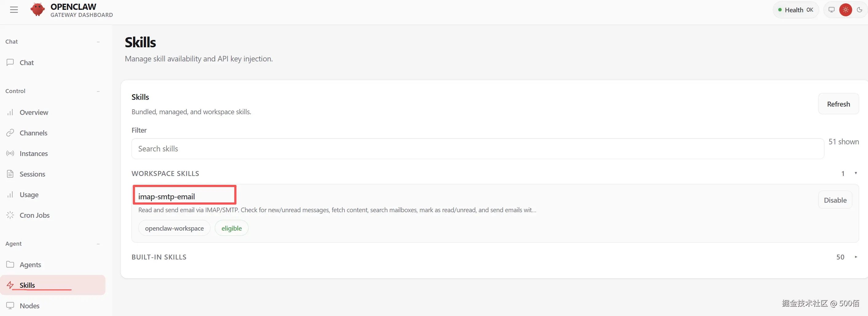Click the OpenClaw red mascot logo
The width and height of the screenshot is (868, 316).
pyautogui.click(x=37, y=10)
